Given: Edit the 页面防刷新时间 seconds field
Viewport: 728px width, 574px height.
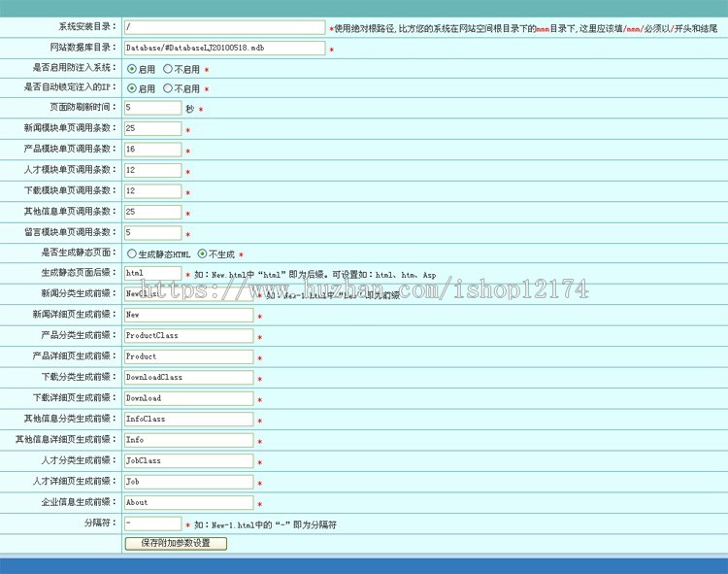Looking at the screenshot, I should [x=152, y=108].
